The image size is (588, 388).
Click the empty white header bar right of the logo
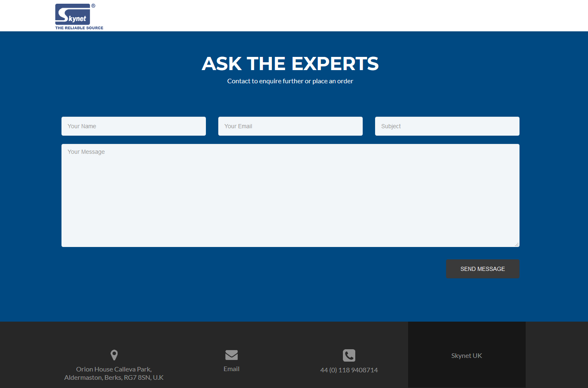[330, 16]
